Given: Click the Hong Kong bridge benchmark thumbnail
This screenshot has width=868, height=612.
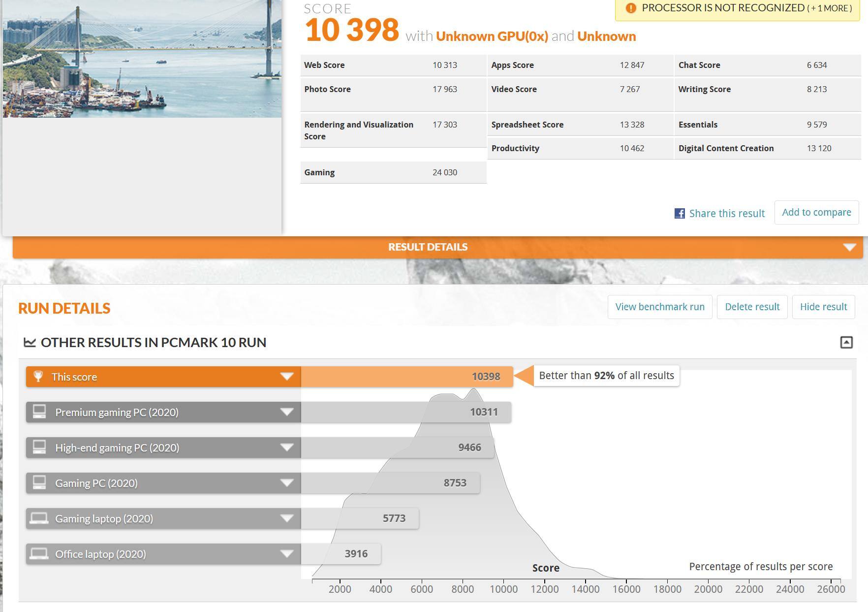Looking at the screenshot, I should click(x=142, y=58).
